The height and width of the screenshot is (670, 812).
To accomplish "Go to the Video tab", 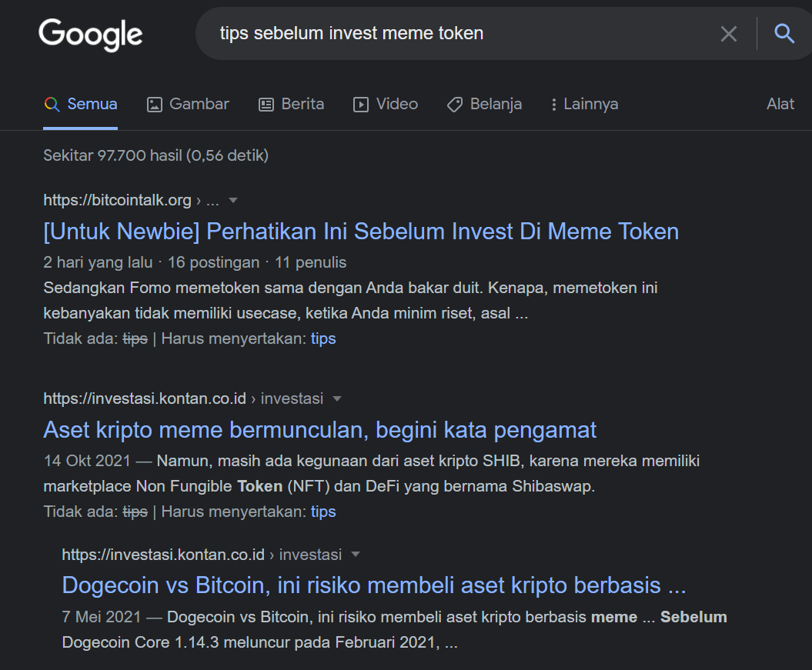I will pos(386,104).
